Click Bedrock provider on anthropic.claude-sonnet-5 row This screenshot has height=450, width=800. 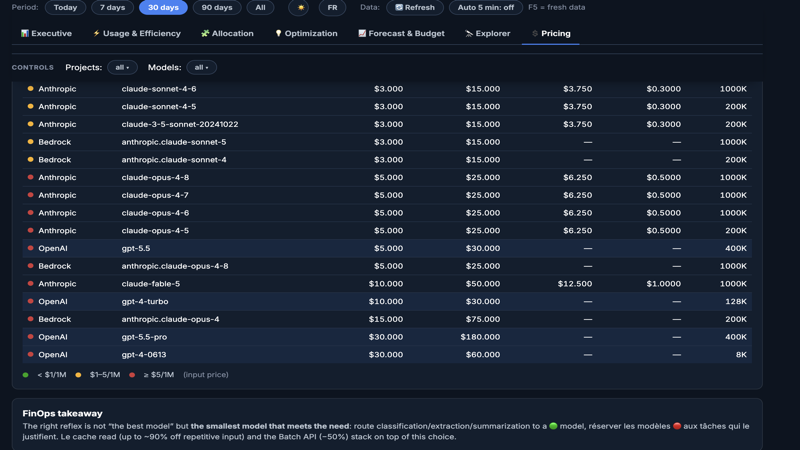pos(55,142)
